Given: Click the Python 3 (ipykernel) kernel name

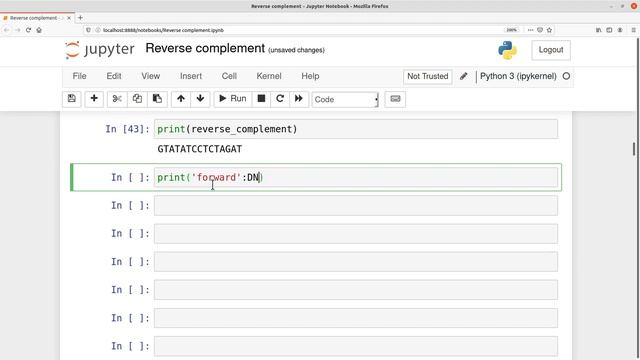Looking at the screenshot, I should (x=518, y=76).
